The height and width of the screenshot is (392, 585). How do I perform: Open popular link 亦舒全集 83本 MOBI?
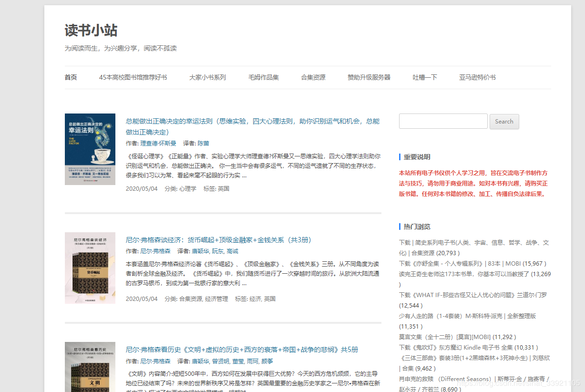click(x=459, y=263)
